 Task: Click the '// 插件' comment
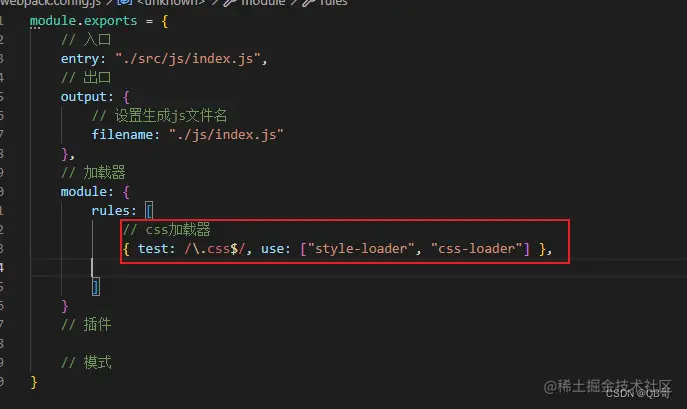click(x=86, y=324)
